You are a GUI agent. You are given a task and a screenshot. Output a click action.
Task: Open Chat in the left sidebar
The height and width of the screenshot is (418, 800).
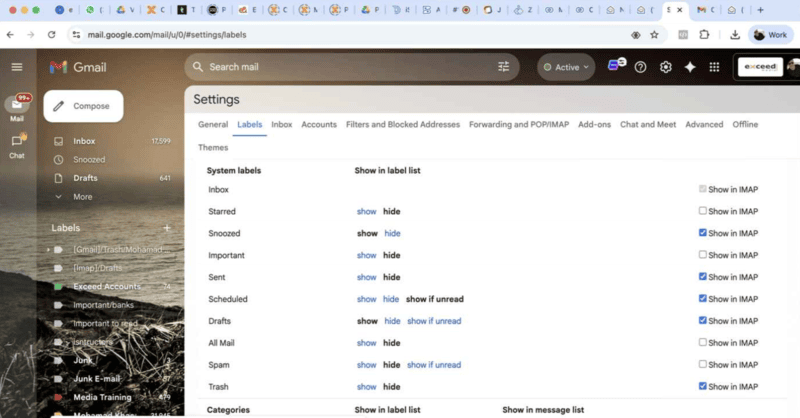pos(17,145)
